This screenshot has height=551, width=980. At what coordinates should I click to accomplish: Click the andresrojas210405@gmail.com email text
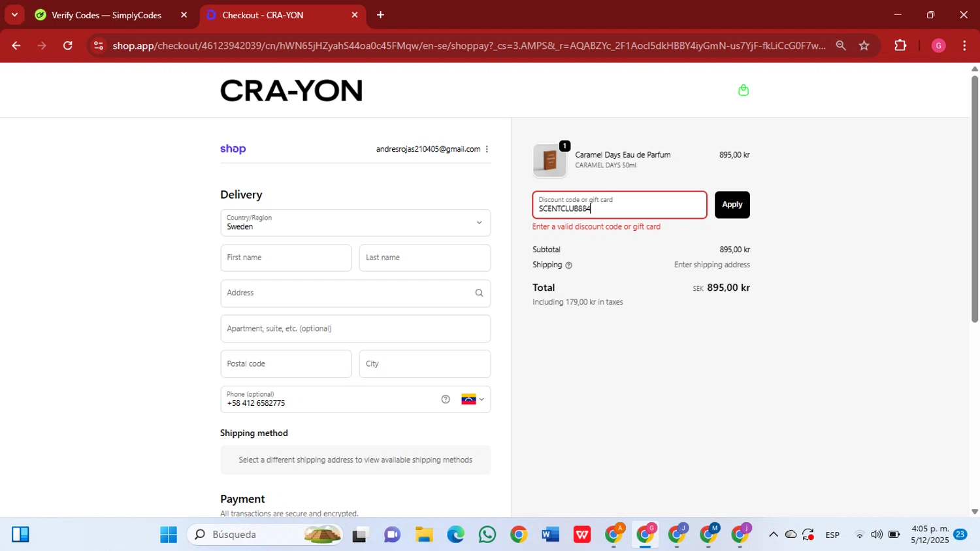428,149
